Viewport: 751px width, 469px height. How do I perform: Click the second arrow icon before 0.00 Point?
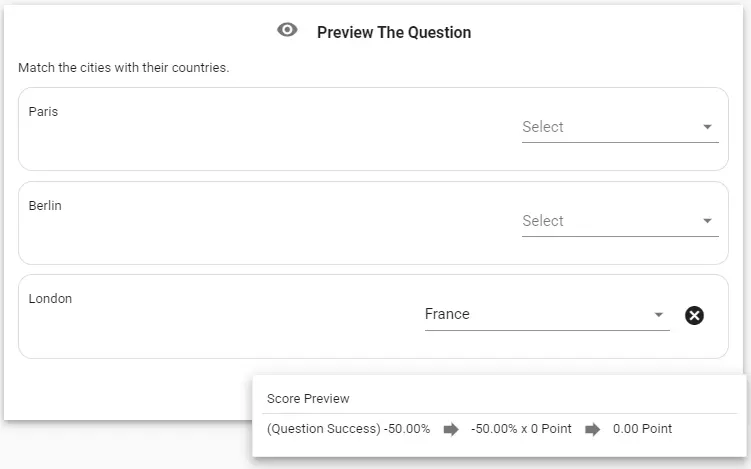click(x=592, y=429)
